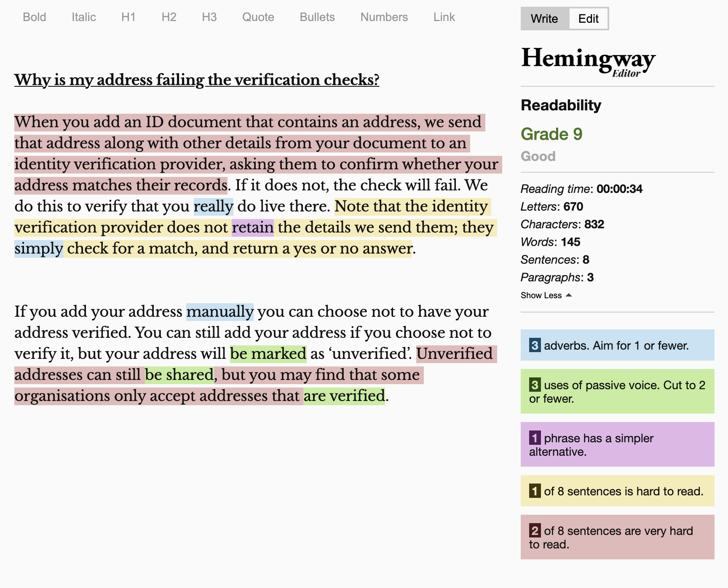Click the Grade 9 readability score
The width and height of the screenshot is (728, 588).
[551, 134]
